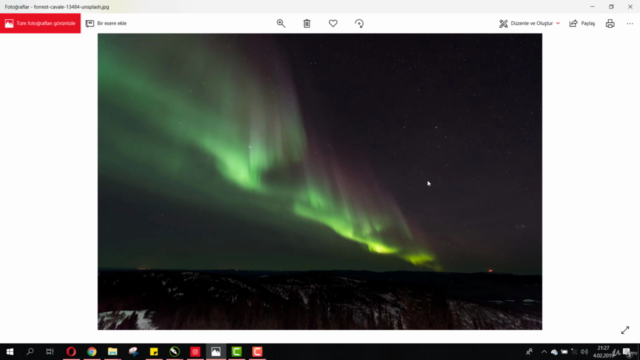640x360 pixels.
Task: Open orange C taskbar icon
Action: (x=257, y=351)
